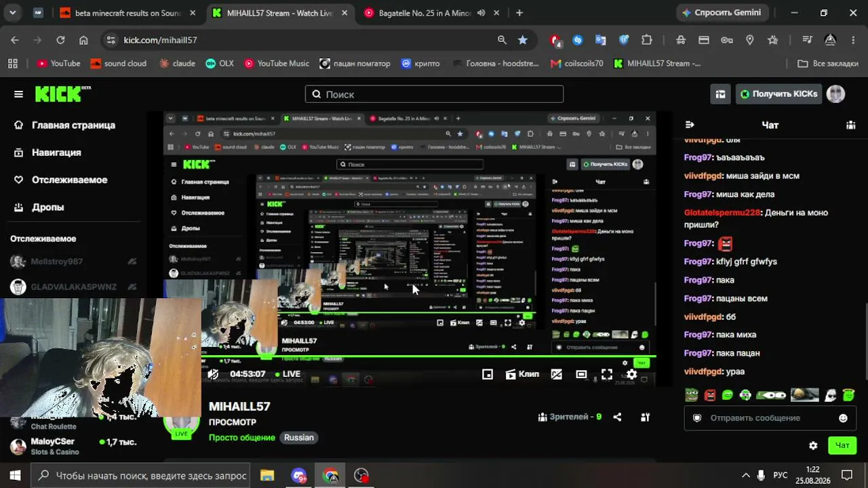The image size is (868, 488).
Task: Switch to the Bagatelle No. 25 tab
Action: pos(433,13)
